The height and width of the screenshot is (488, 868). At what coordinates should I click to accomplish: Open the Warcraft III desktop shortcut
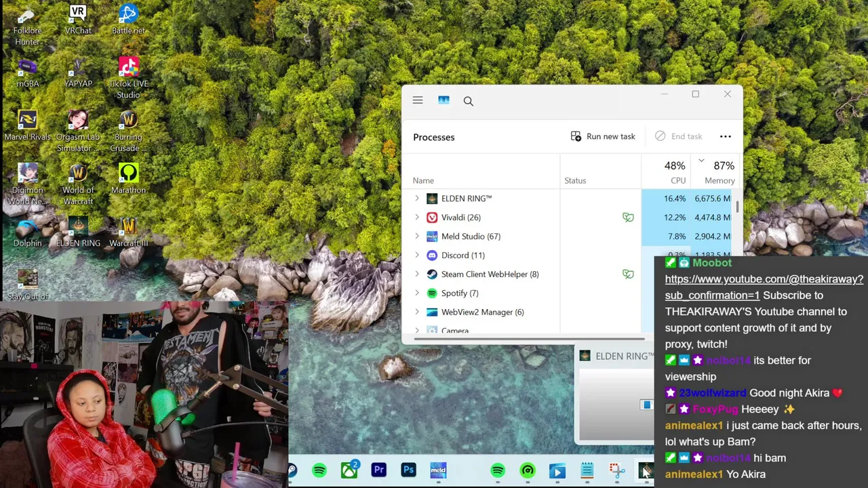128,232
